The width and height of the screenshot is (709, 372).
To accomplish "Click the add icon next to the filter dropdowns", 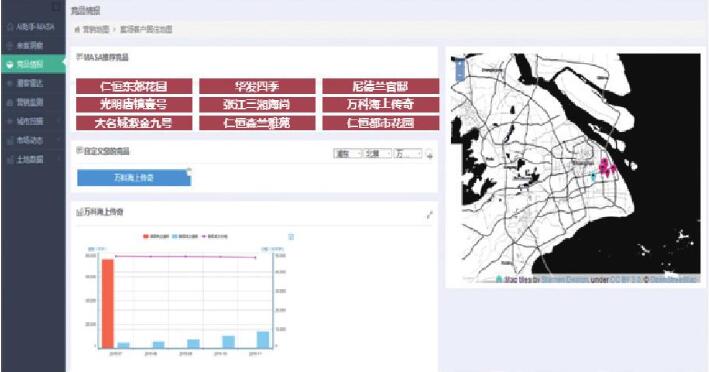I will [x=430, y=155].
